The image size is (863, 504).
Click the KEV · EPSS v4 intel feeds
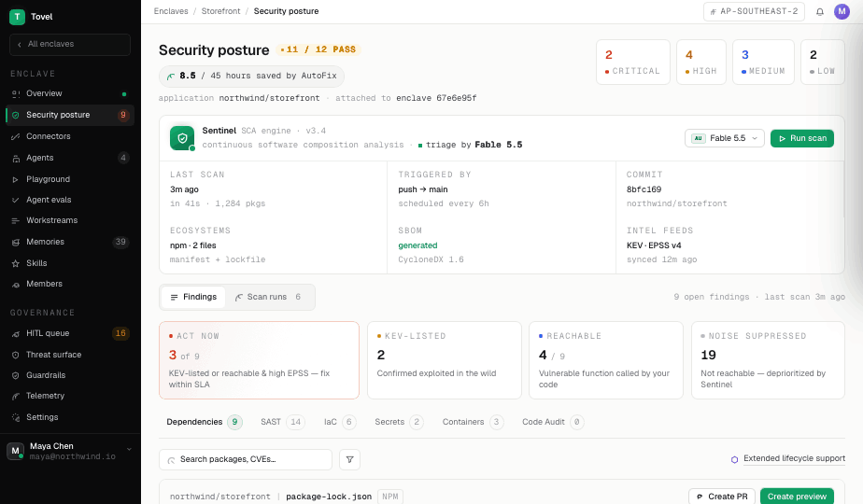point(654,245)
